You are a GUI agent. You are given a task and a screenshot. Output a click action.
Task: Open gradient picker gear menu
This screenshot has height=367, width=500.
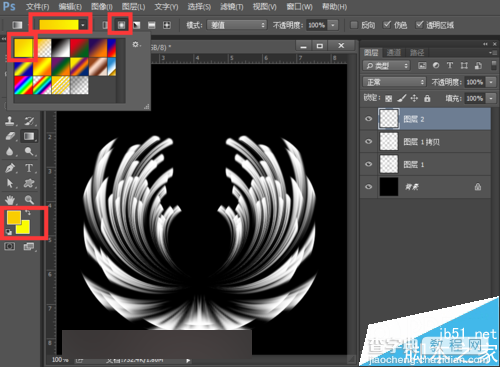coord(136,44)
